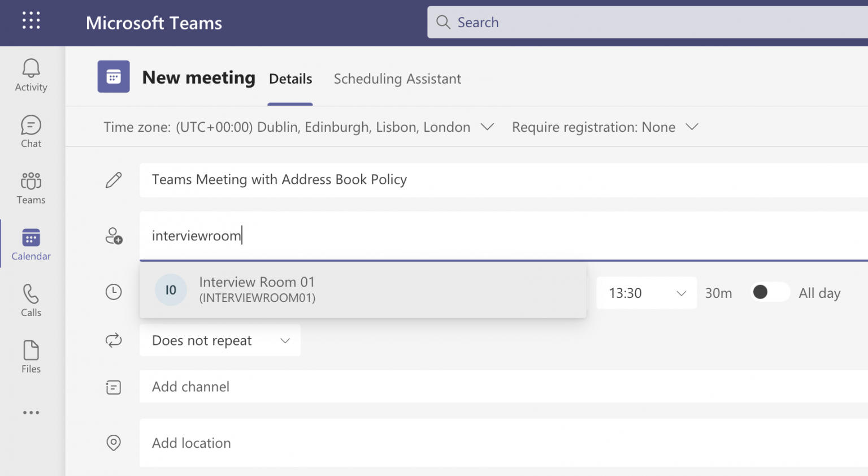Open the Calls section

tap(31, 300)
